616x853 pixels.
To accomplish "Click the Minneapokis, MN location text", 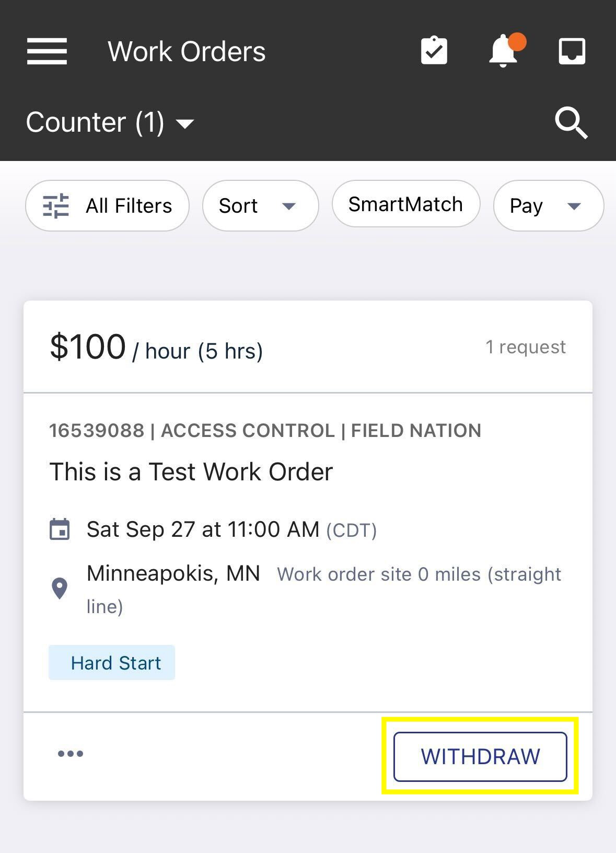I will 173,573.
